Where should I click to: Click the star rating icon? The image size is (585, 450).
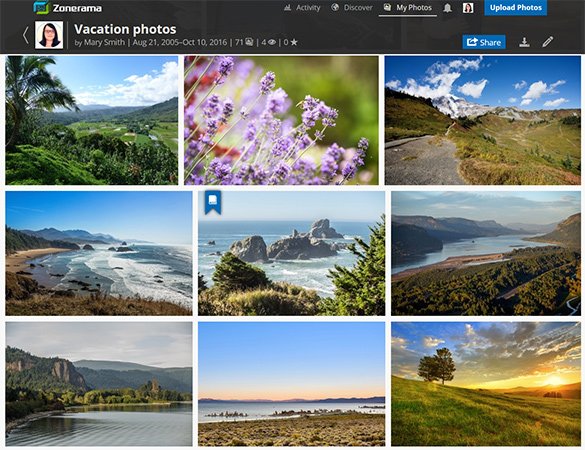pyautogui.click(x=294, y=42)
